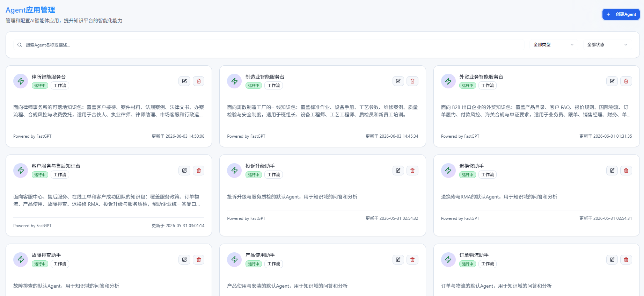The height and width of the screenshot is (296, 644).
Task: Delete the 故障排查助手 agent
Action: click(x=199, y=260)
